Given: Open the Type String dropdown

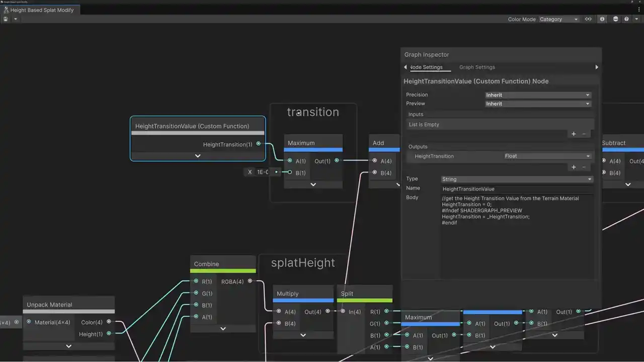Looking at the screenshot, I should tap(517, 179).
